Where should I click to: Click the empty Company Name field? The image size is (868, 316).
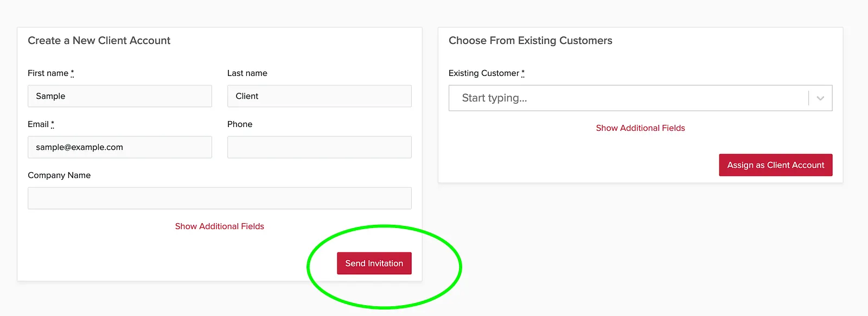tap(220, 198)
